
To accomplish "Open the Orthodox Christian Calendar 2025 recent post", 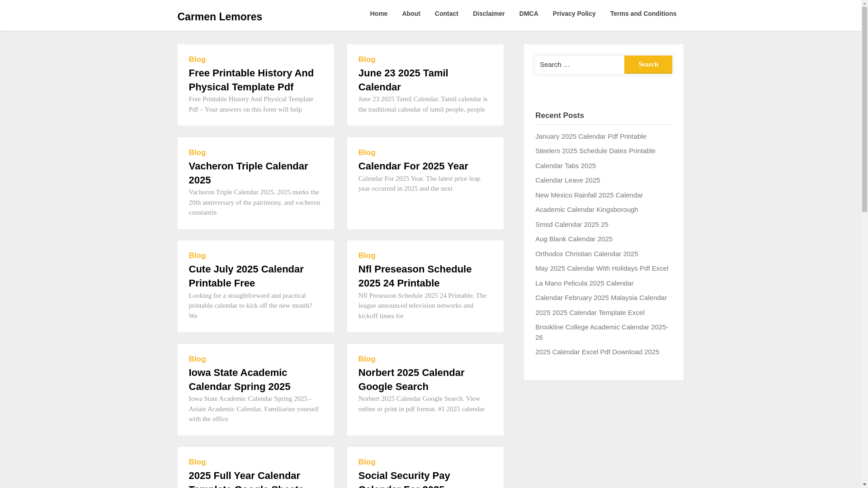I will point(586,253).
